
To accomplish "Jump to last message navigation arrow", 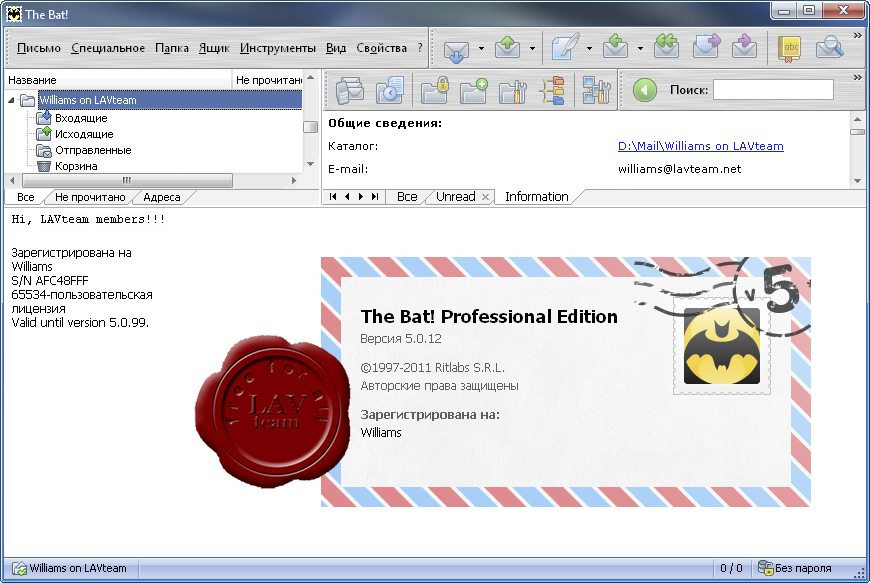I will point(375,196).
